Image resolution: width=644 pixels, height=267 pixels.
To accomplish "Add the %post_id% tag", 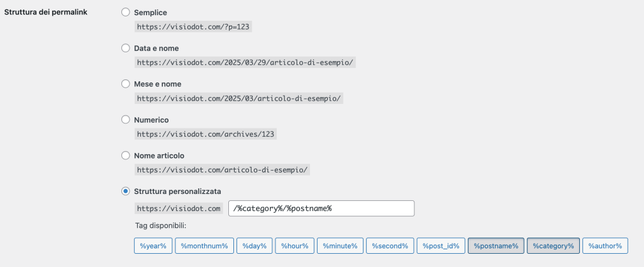I will 441,246.
